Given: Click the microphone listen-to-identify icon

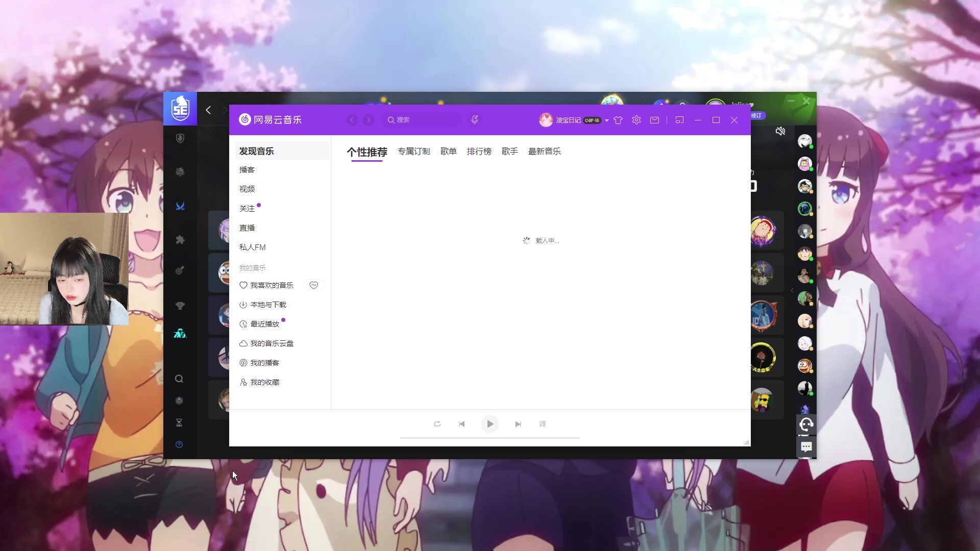Looking at the screenshot, I should [x=475, y=120].
